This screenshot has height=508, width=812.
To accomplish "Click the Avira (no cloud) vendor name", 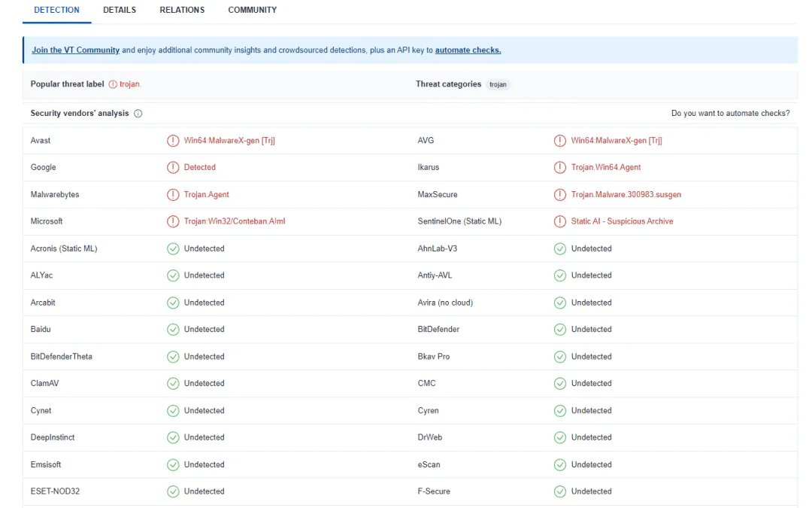I will [445, 303].
